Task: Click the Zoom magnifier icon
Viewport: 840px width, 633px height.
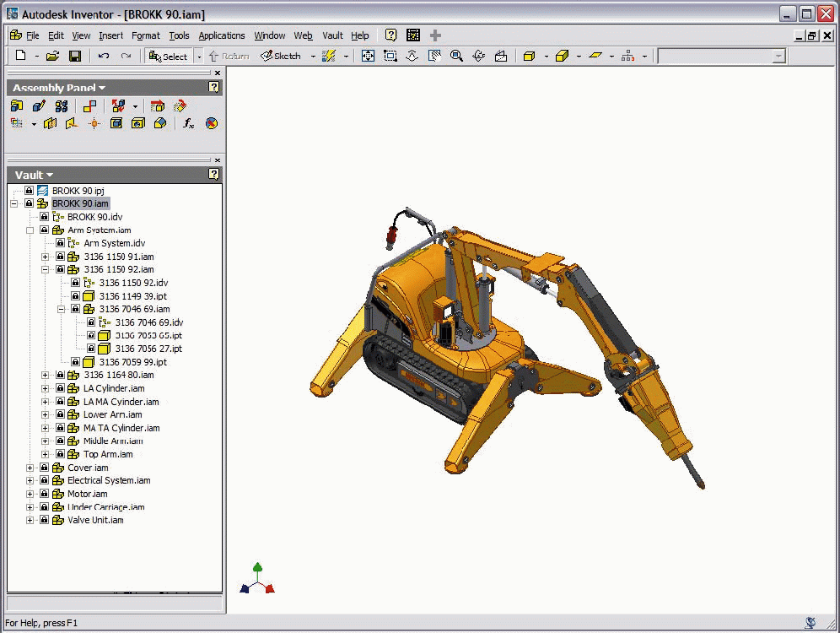Action: coord(456,56)
